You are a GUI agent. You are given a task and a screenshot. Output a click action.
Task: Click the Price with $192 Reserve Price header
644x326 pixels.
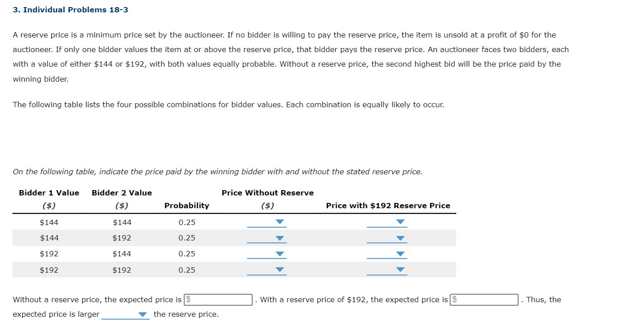click(x=388, y=206)
